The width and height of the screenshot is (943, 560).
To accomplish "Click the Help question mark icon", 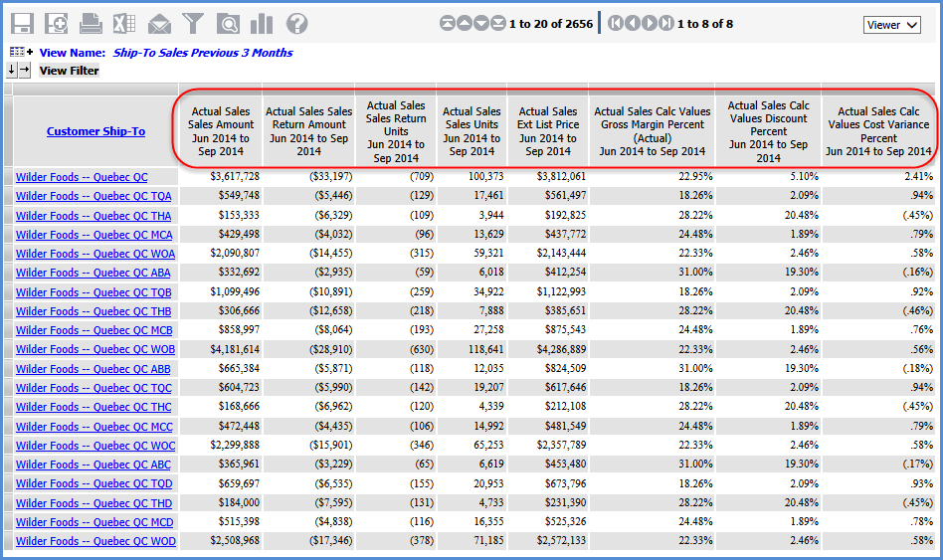I will [296, 24].
